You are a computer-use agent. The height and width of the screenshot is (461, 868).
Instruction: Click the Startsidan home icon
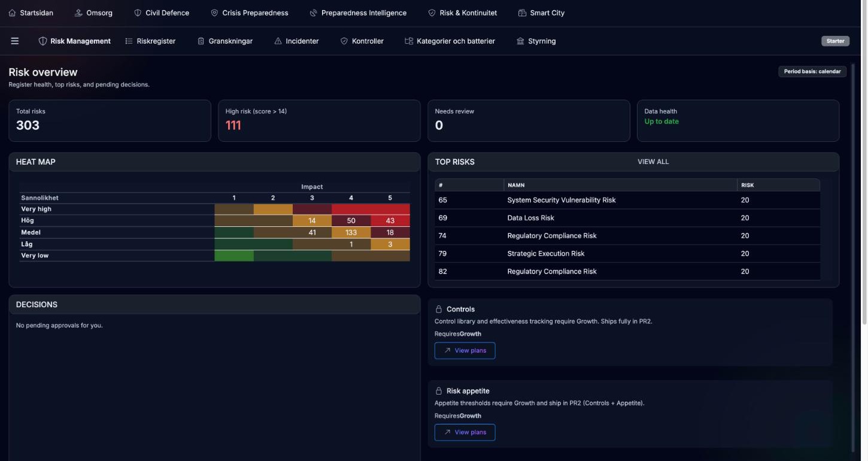pyautogui.click(x=13, y=13)
